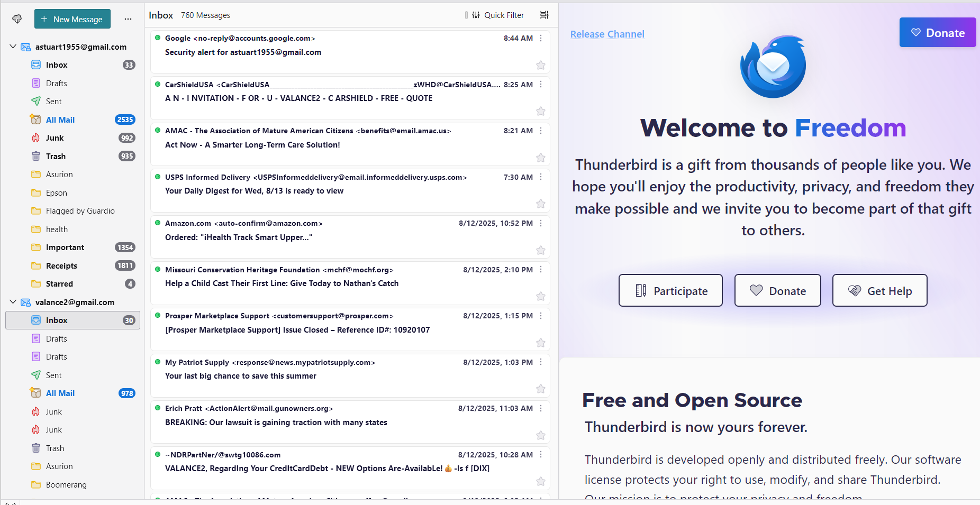This screenshot has width=980, height=505.
Task: Open more options for USPS Informed Delivery message
Action: pyautogui.click(x=541, y=177)
